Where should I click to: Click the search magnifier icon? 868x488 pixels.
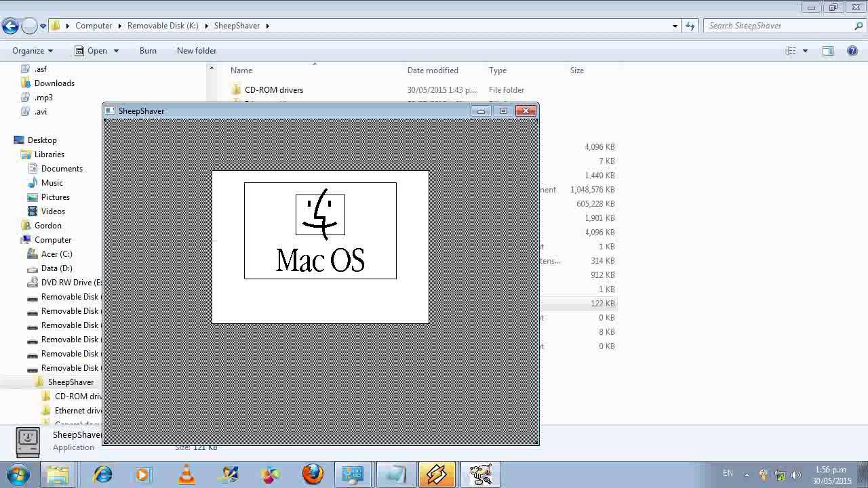coord(859,26)
